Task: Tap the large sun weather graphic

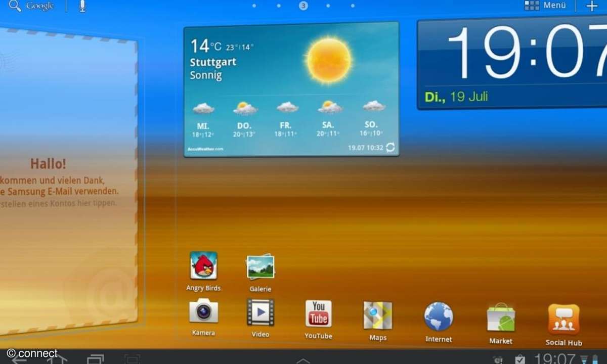Action: point(329,60)
